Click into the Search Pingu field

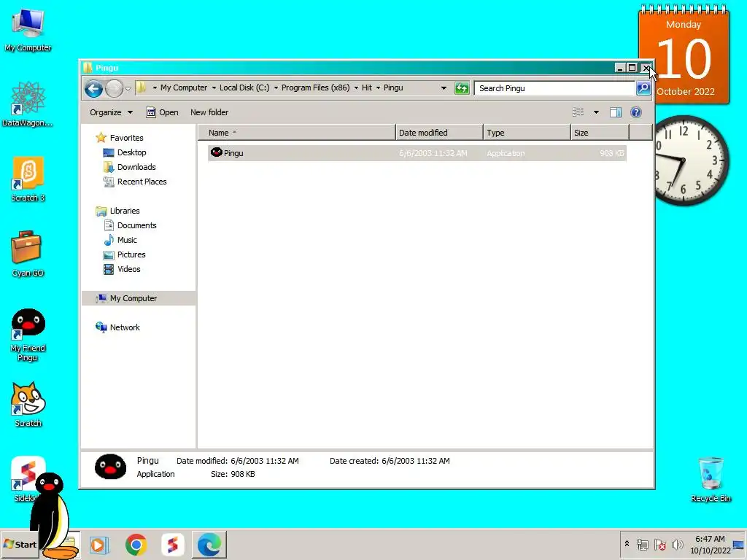click(x=554, y=88)
